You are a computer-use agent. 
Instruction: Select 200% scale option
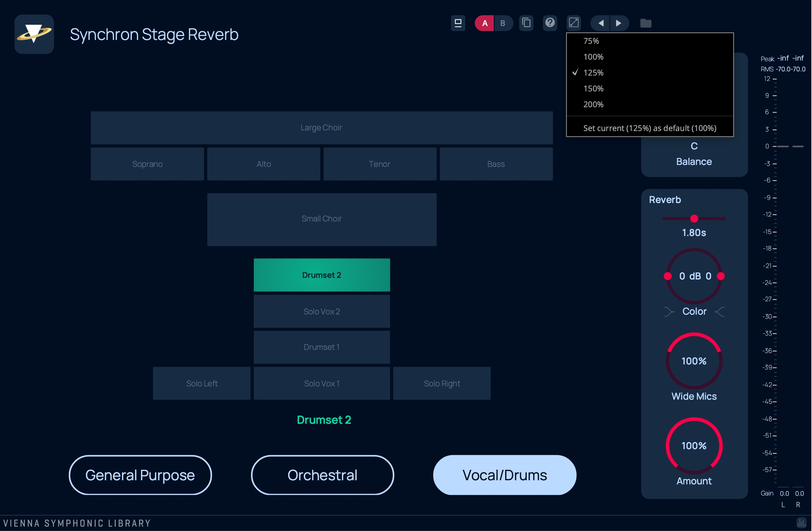point(650,104)
